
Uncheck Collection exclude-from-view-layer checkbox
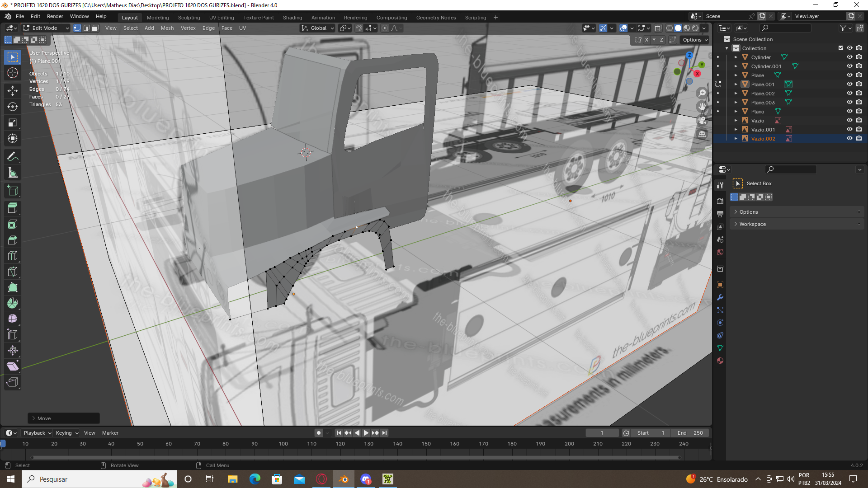(840, 48)
